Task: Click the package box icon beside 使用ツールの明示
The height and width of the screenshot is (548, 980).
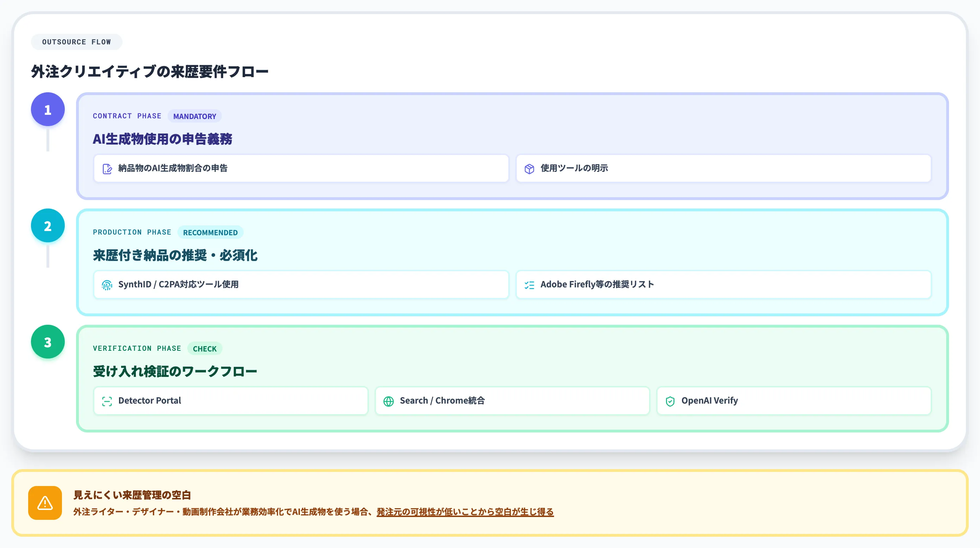Action: point(529,169)
